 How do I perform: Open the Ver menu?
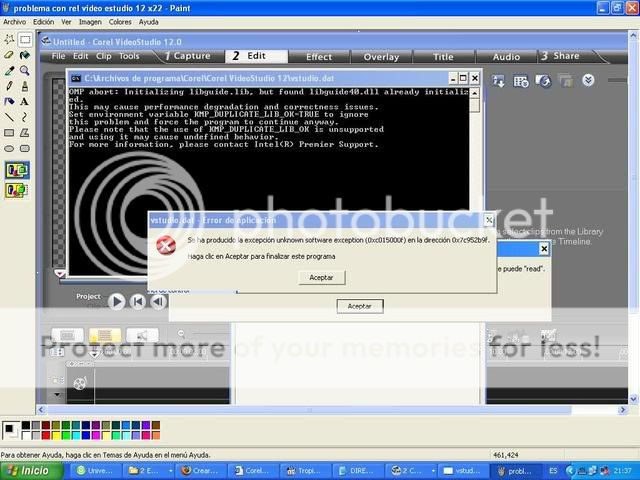[x=66, y=22]
